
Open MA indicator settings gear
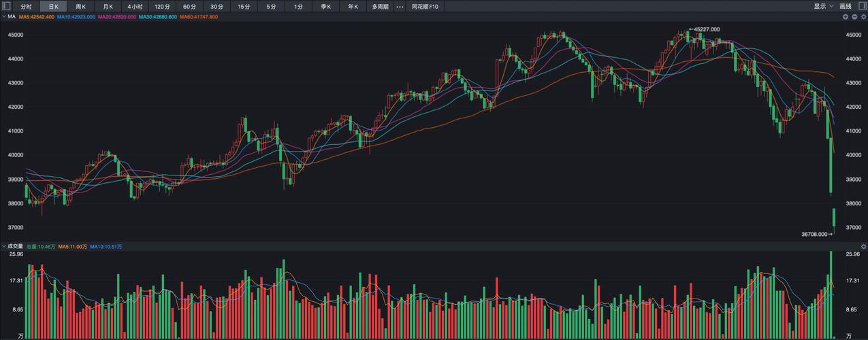click(x=863, y=16)
